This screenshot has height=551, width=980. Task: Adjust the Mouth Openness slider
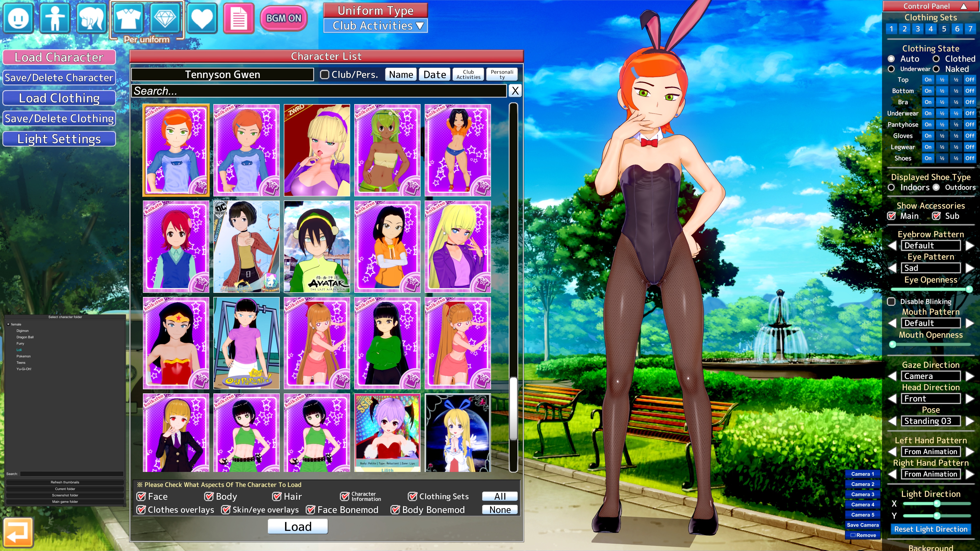(x=930, y=345)
